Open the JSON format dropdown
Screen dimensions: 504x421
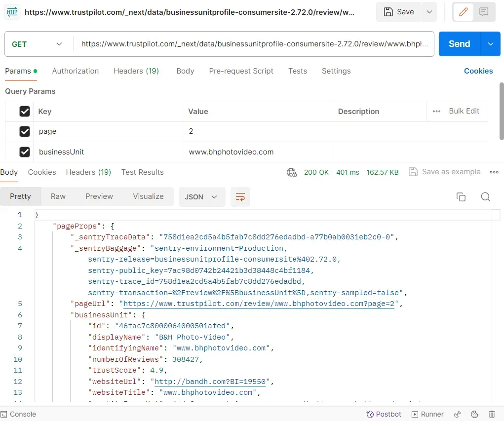pos(201,196)
